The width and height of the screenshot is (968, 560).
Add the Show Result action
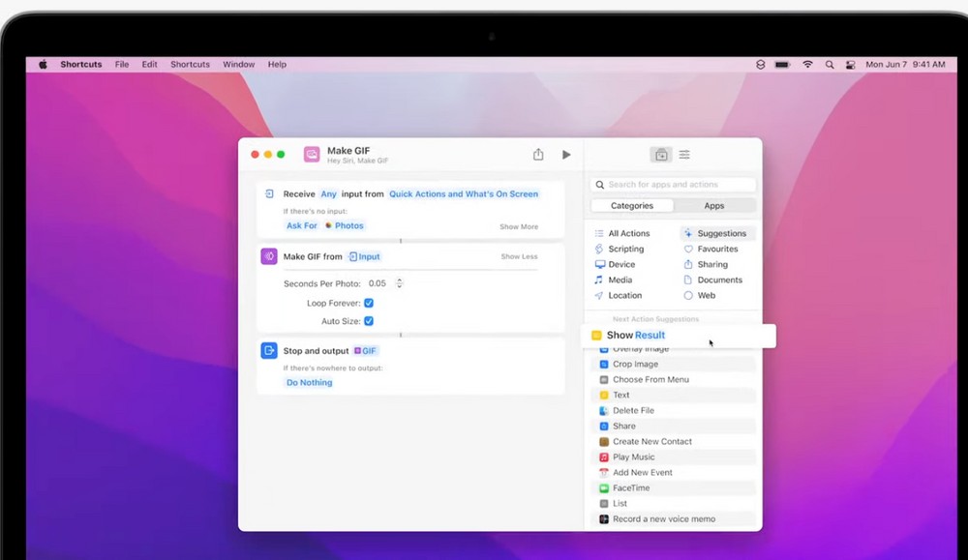click(x=679, y=336)
